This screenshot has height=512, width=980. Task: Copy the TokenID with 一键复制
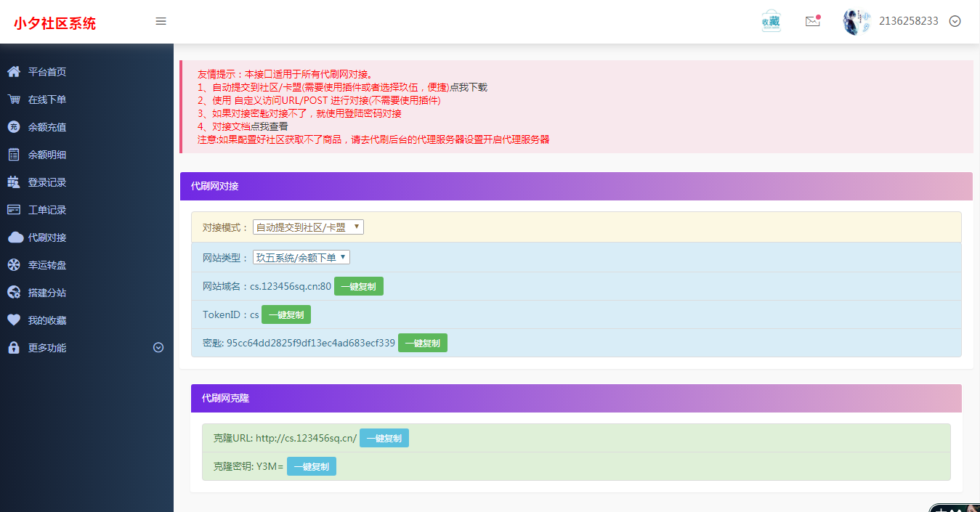[286, 314]
